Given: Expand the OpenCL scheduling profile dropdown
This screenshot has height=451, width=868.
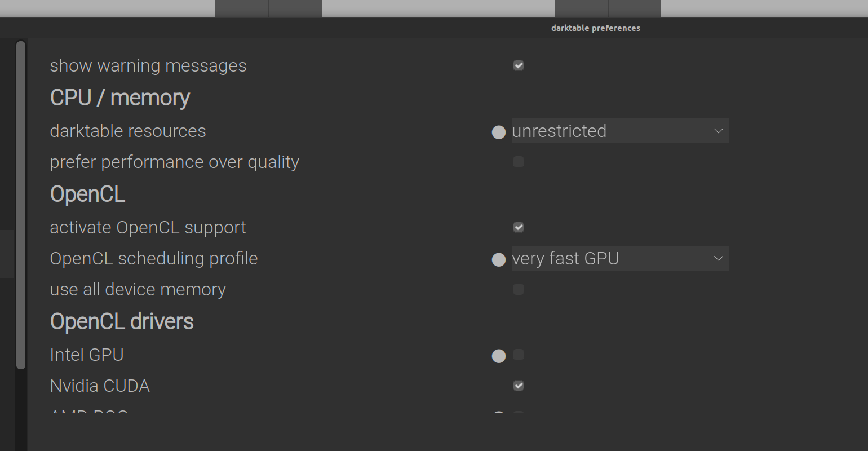Looking at the screenshot, I should pos(619,258).
